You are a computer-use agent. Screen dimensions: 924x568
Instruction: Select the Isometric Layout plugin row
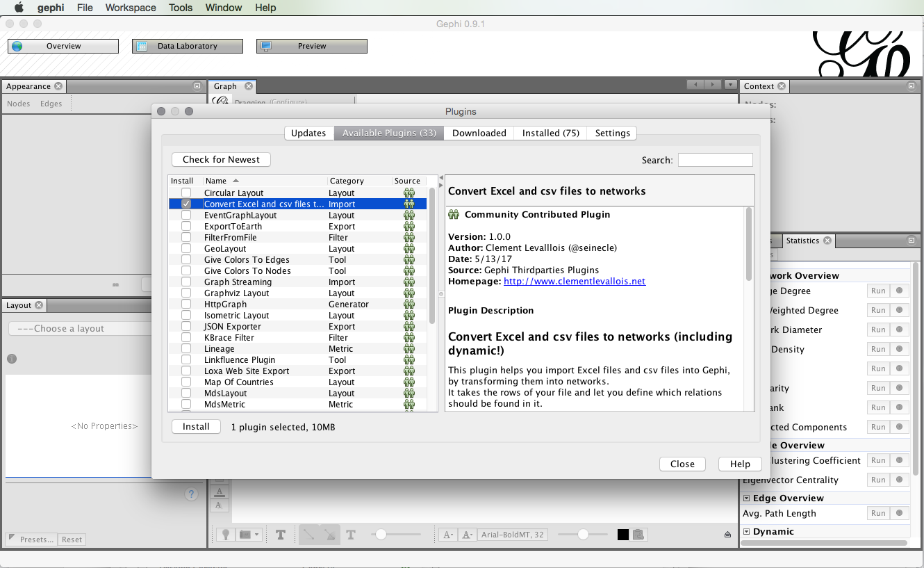tap(298, 315)
